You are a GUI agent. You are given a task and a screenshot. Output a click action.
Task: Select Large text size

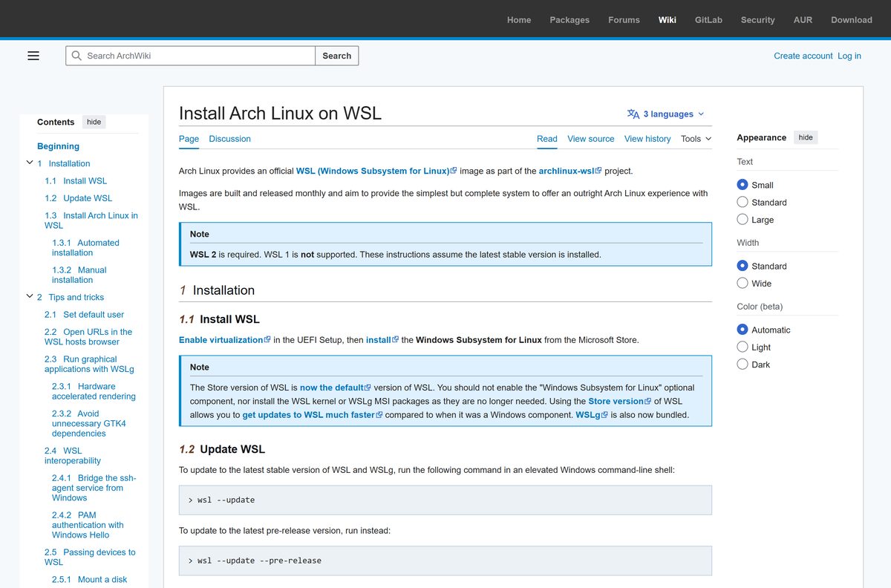tap(742, 220)
